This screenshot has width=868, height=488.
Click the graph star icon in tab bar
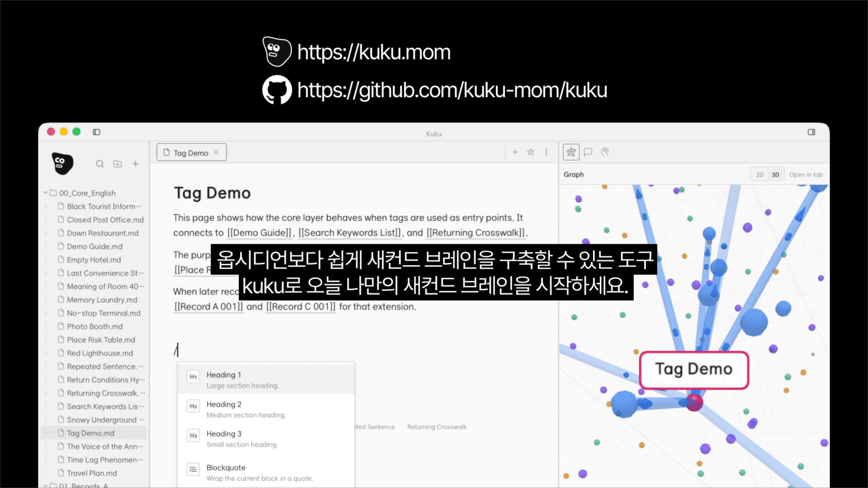pyautogui.click(x=531, y=152)
